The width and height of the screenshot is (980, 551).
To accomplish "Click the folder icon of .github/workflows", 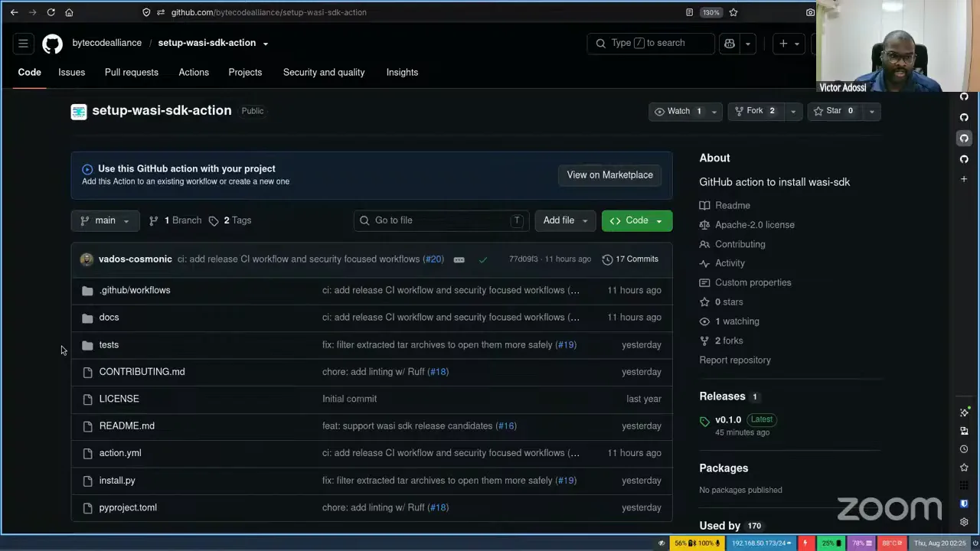I will (87, 291).
